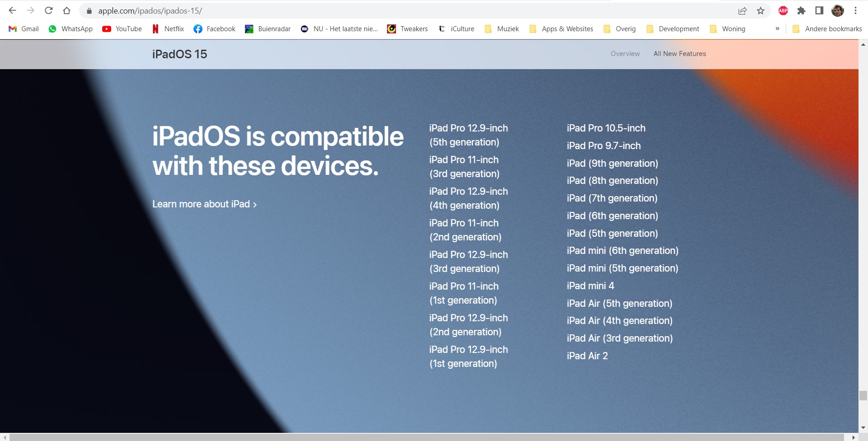Screen dimensions: 868x441
Task: Follow the Learn more about iPad link
Action: [204, 204]
